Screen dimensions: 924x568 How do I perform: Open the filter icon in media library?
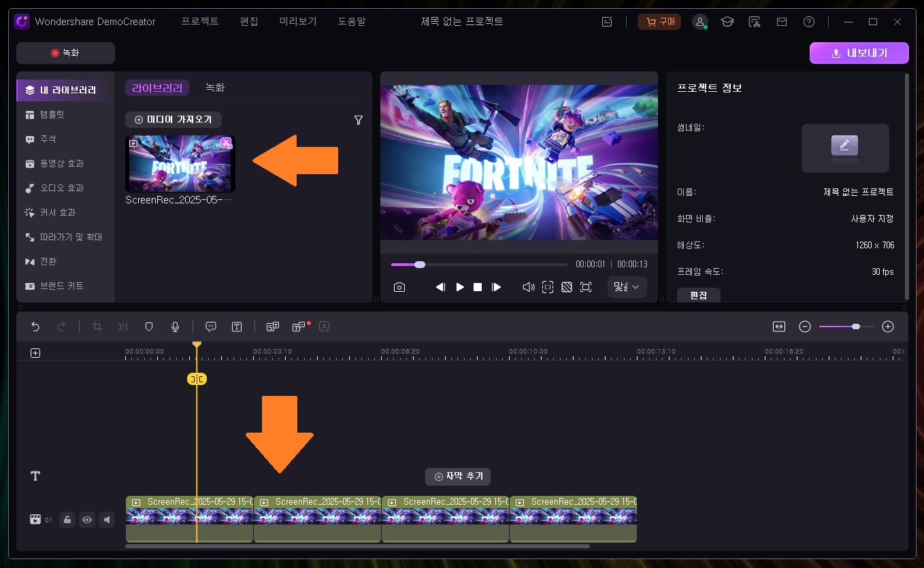[359, 120]
